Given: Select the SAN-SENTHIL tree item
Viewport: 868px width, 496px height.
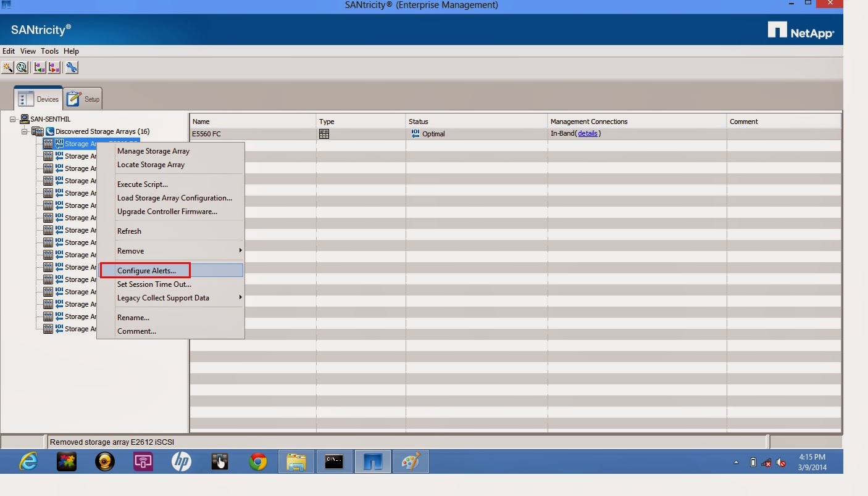Looking at the screenshot, I should coord(50,118).
